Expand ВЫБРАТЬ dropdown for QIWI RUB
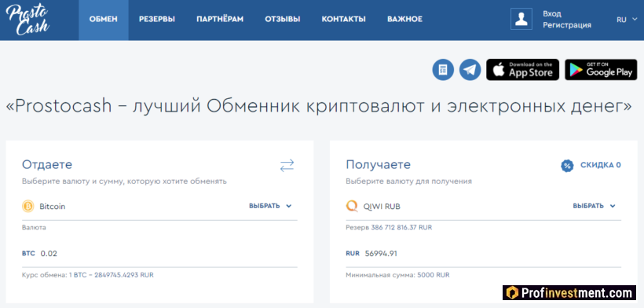 [x=595, y=206]
